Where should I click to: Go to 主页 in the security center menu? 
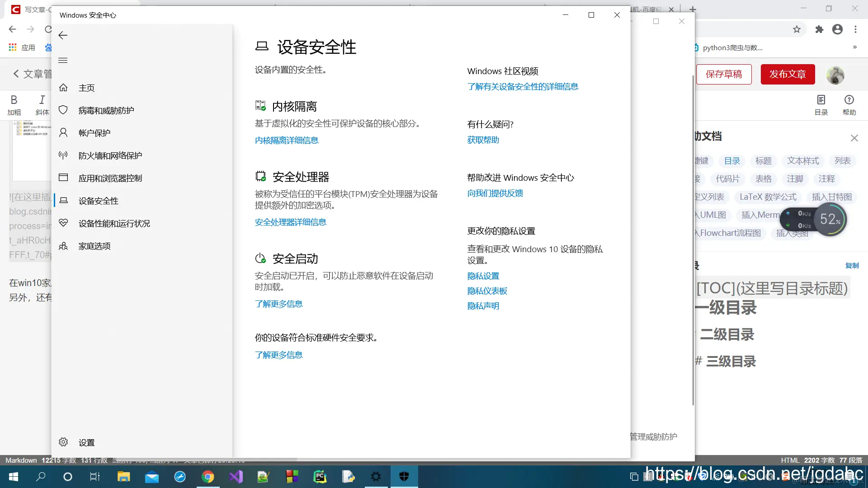86,87
